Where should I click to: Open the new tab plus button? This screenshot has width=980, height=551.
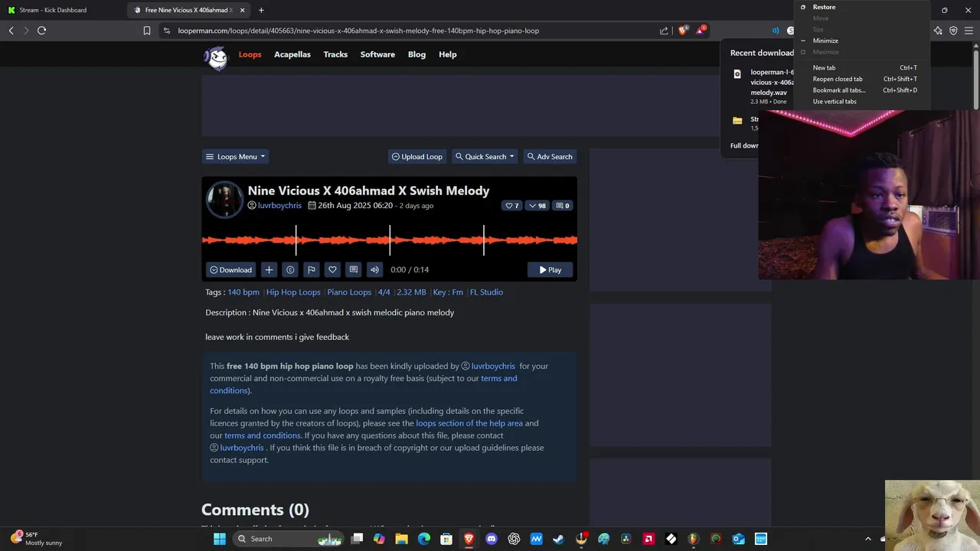click(261, 10)
